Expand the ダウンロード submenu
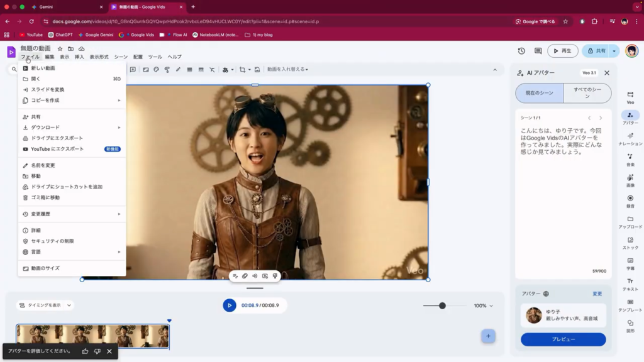The height and width of the screenshot is (362, 644). (x=70, y=128)
